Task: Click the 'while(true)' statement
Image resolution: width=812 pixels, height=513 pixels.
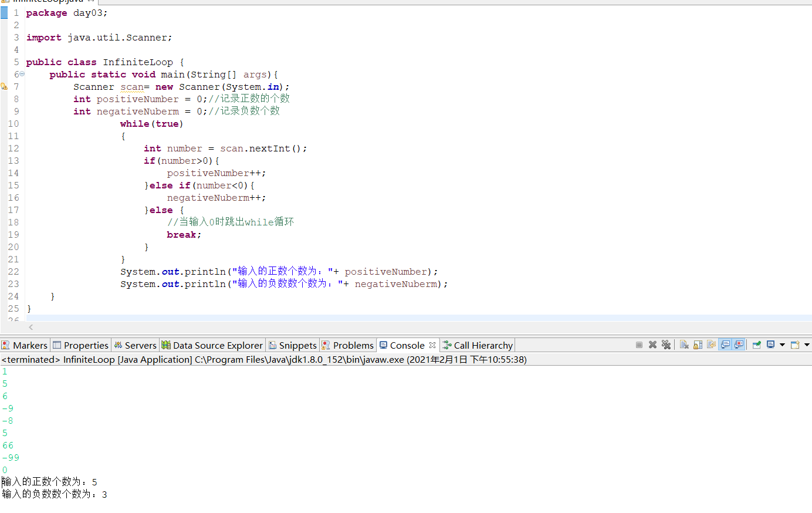Action: pos(152,124)
